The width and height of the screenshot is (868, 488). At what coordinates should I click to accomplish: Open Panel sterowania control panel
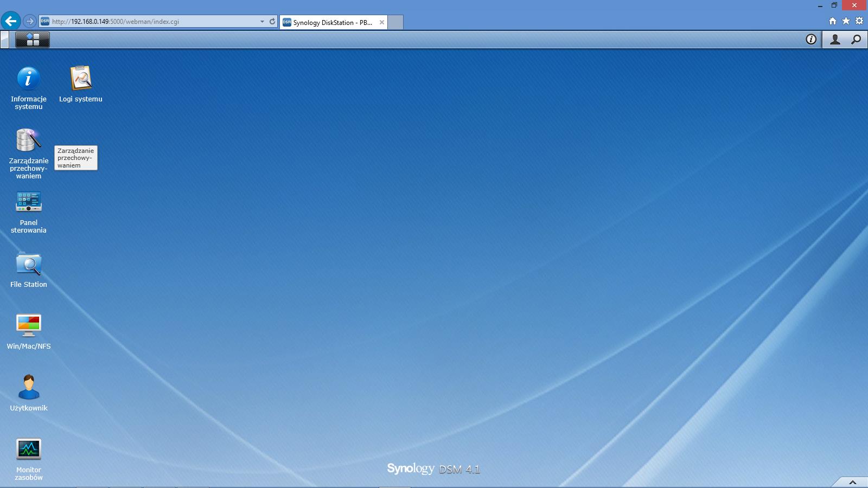click(28, 202)
